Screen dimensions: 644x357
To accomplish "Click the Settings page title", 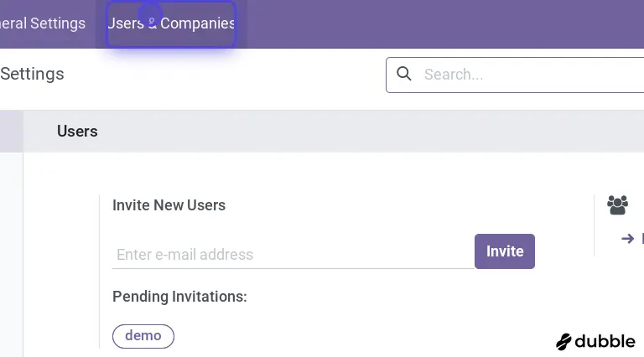I will [32, 74].
